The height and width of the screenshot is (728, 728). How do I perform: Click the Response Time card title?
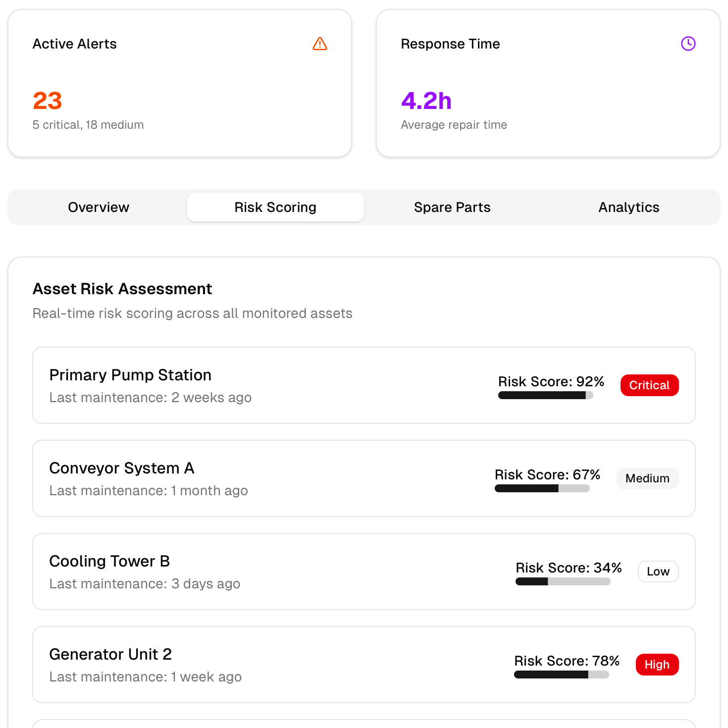(451, 44)
